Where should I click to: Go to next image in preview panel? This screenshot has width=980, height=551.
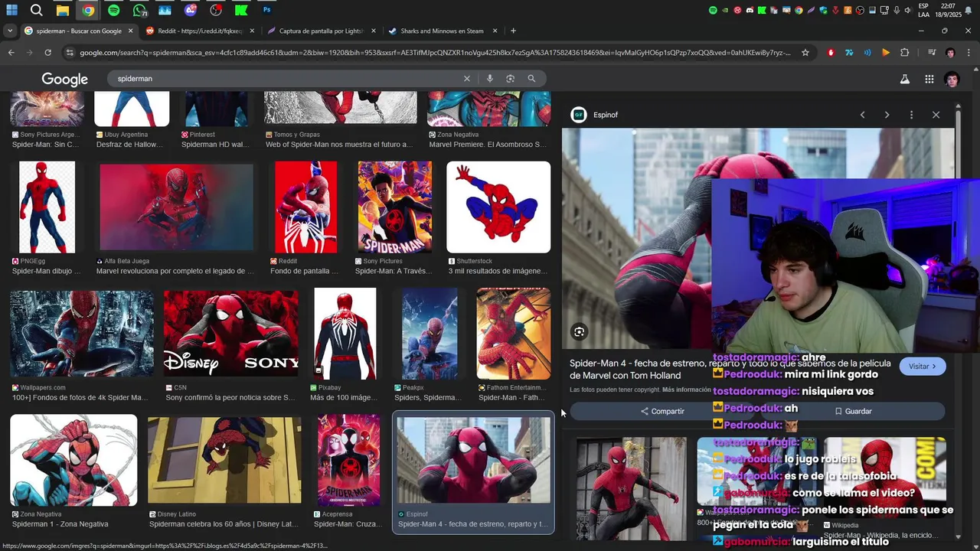pyautogui.click(x=887, y=115)
